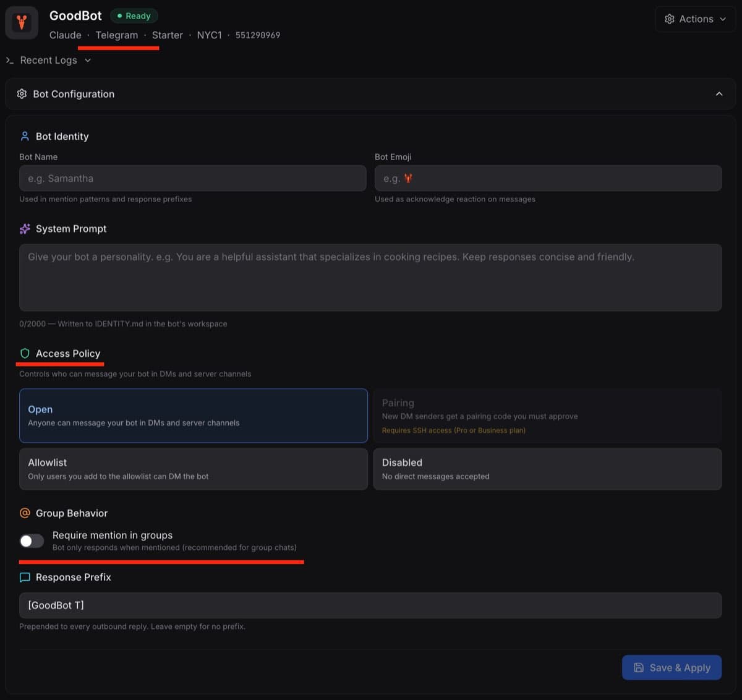Click the person icon next to Bot Identity
The height and width of the screenshot is (700, 742).
[24, 136]
